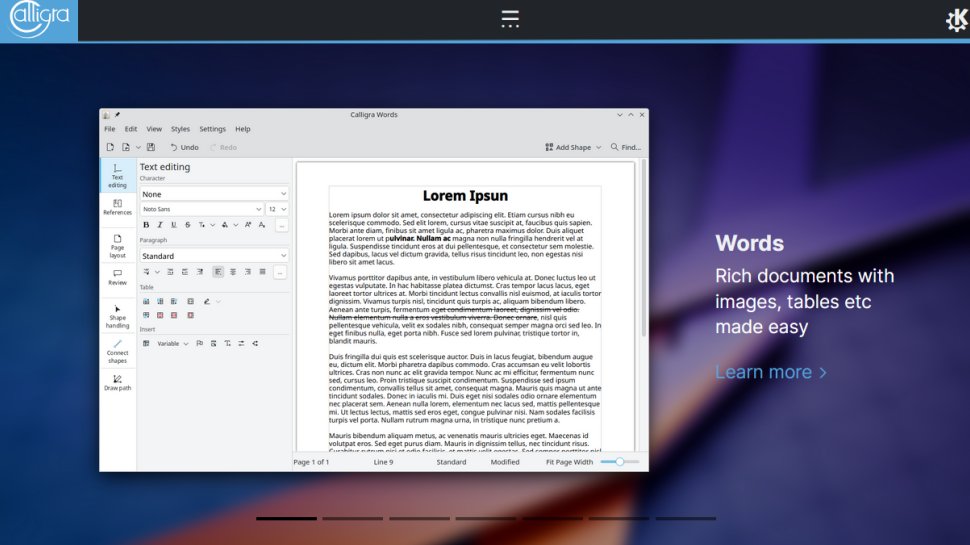Select the Text editing tool

pyautogui.click(x=118, y=176)
